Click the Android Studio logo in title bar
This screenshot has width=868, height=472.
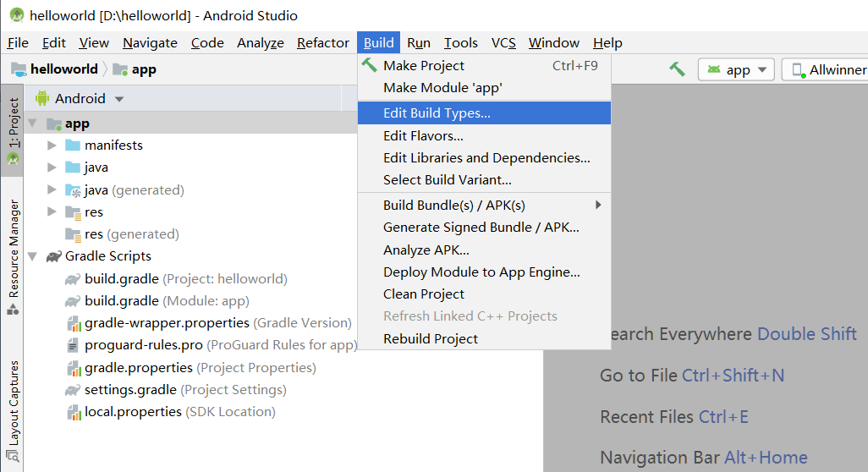point(17,15)
